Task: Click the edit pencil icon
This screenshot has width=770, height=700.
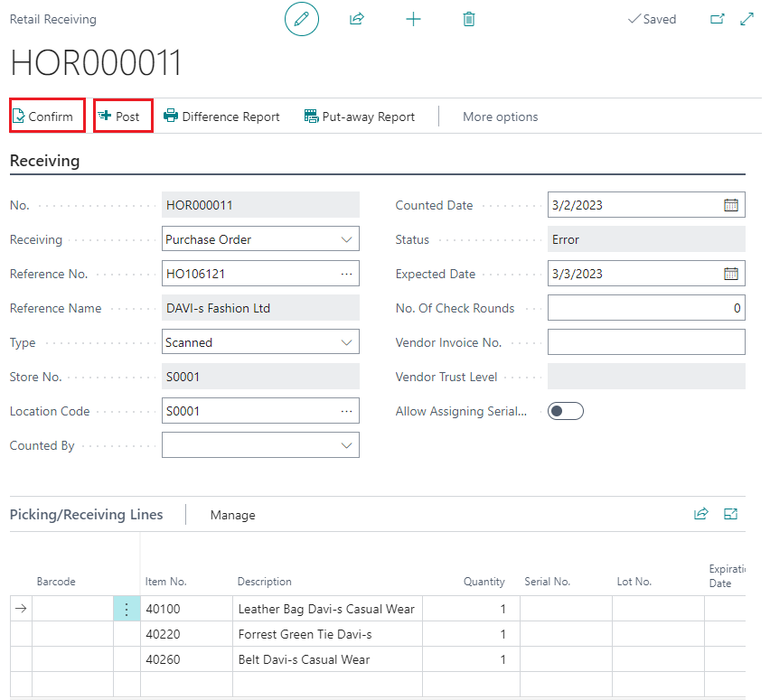Action: [302, 19]
